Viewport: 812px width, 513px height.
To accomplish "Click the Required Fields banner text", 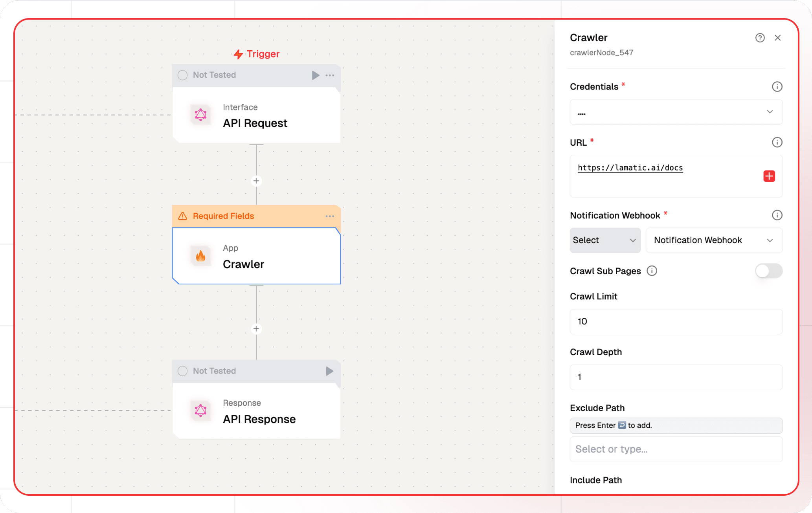I will point(223,216).
